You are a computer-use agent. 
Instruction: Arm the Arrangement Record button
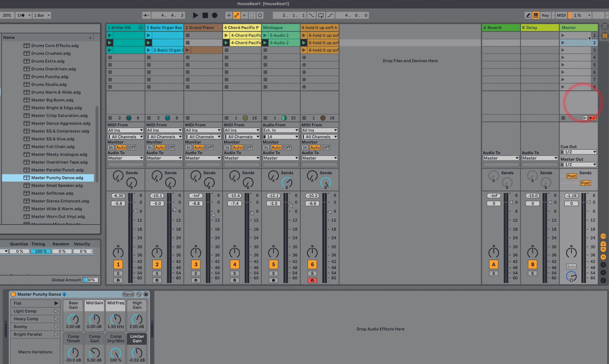click(x=215, y=15)
